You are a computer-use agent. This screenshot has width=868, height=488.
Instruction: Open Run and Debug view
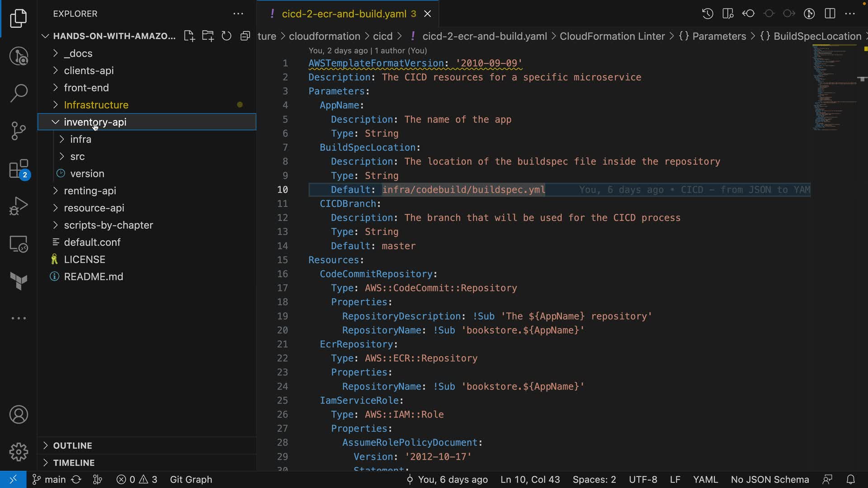[19, 206]
